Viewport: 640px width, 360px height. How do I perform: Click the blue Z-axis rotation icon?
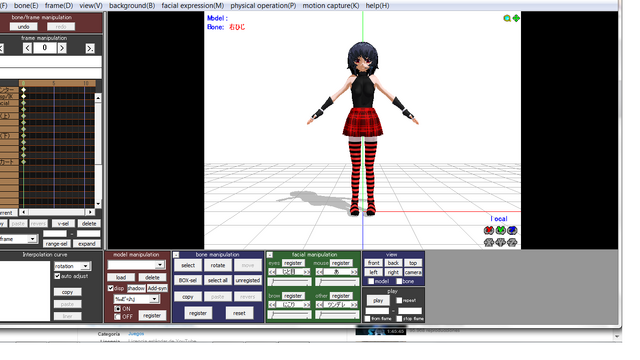pyautogui.click(x=512, y=231)
